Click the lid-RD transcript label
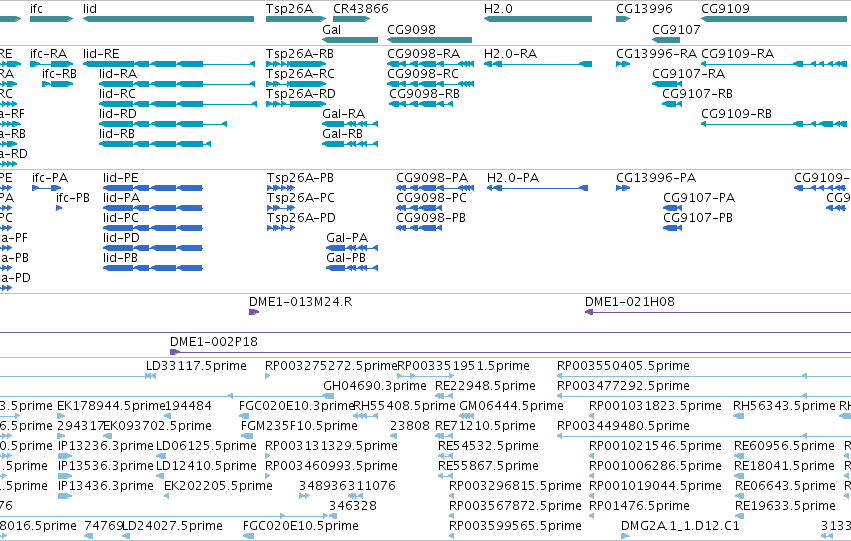This screenshot has width=851, height=541. tap(118, 114)
